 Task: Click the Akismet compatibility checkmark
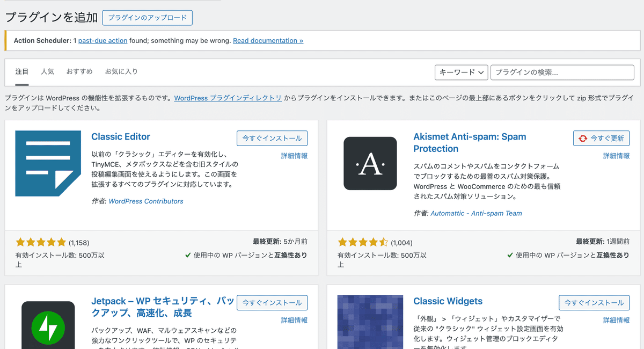(510, 256)
